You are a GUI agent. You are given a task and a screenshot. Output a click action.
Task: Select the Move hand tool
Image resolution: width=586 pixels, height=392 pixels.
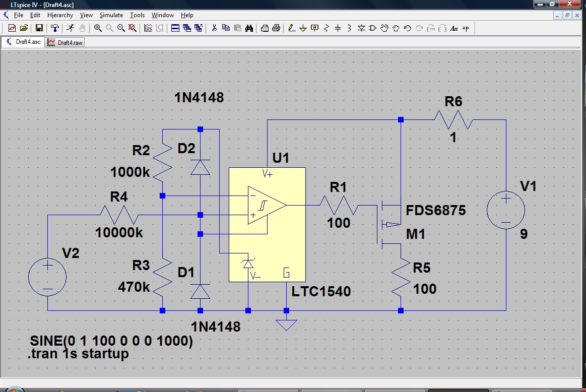(384, 28)
